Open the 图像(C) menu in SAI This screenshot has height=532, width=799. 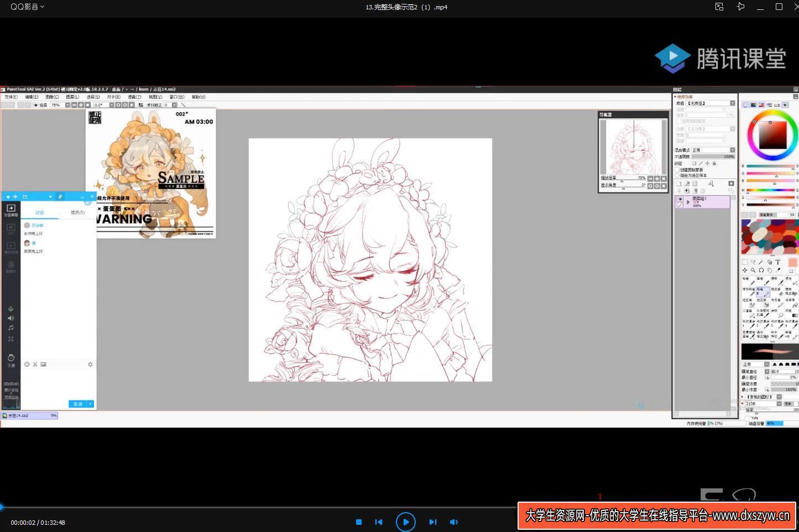pyautogui.click(x=52, y=97)
